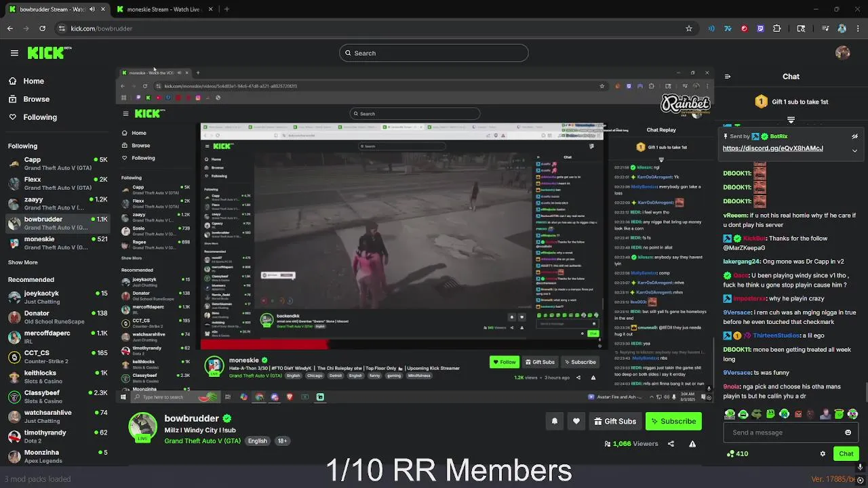Click the Kick logo
This screenshot has height=488, width=868.
pyautogui.click(x=50, y=53)
